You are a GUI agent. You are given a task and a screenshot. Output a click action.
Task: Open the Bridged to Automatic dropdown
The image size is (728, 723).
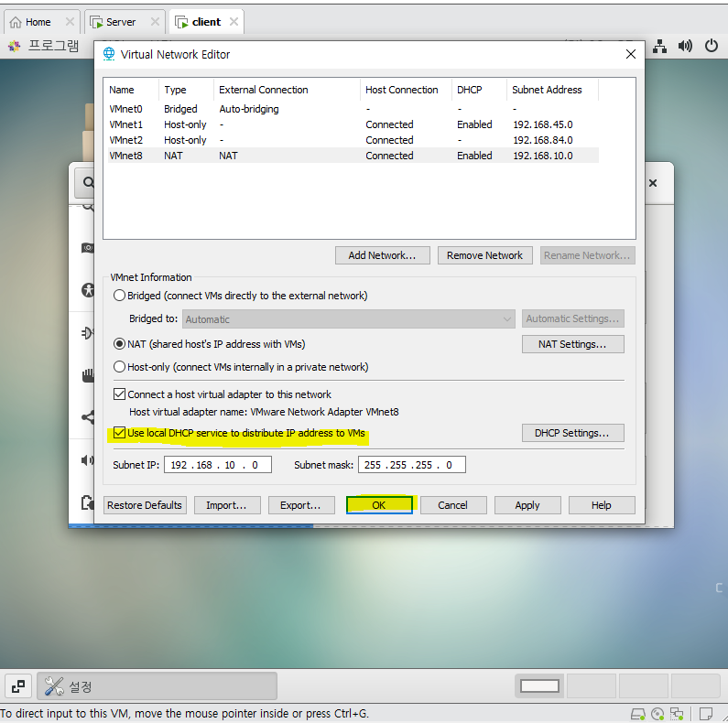coord(349,319)
